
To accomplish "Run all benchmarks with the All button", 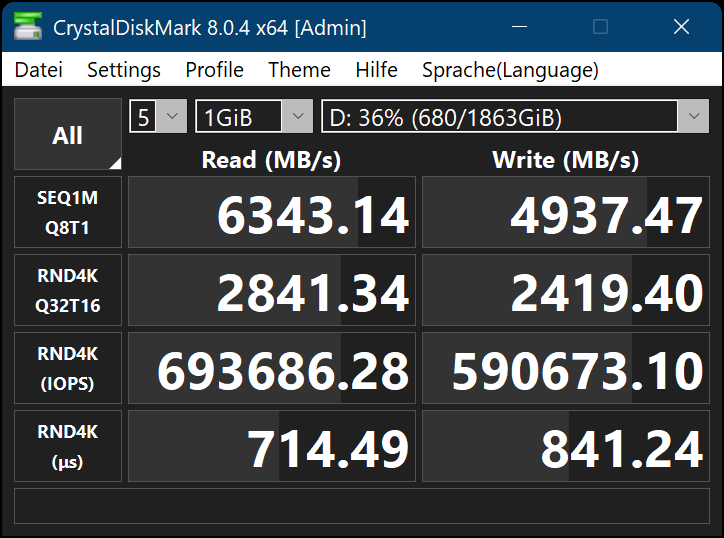I will pos(68,134).
